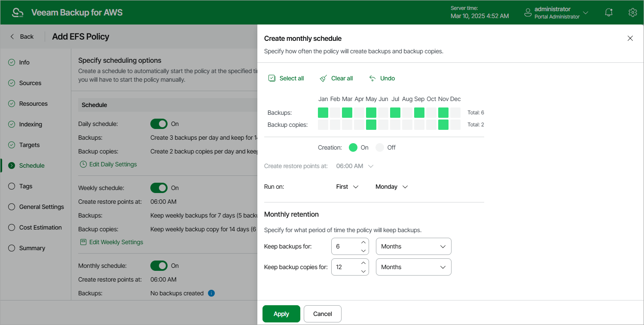This screenshot has height=325, width=644.
Task: Clear all schedule selections
Action: click(336, 78)
